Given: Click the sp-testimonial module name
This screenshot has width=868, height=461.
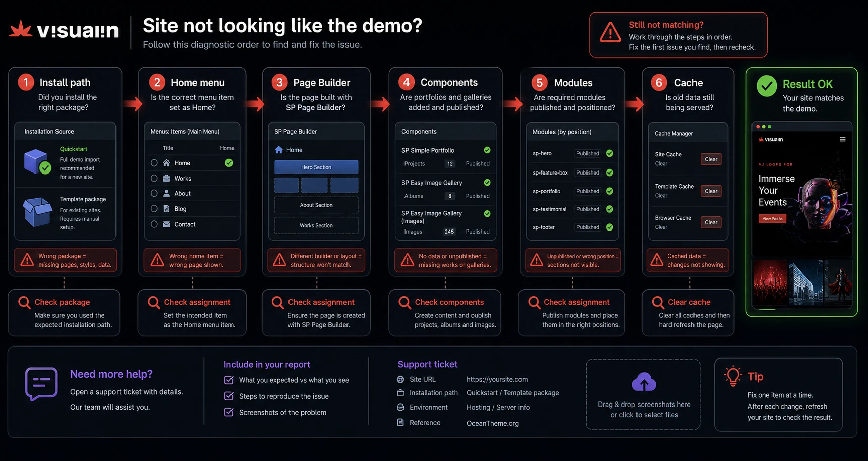Looking at the screenshot, I should click(x=549, y=209).
